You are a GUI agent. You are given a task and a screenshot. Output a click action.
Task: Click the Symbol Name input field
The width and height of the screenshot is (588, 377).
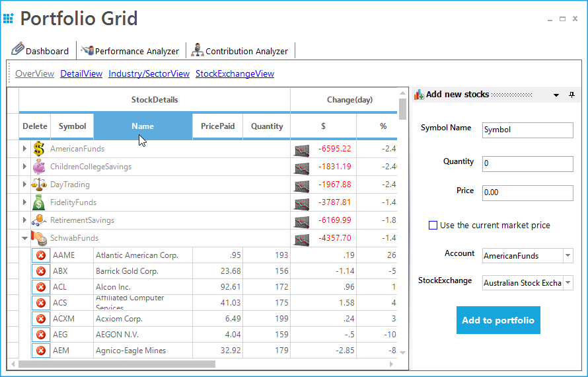(527, 130)
